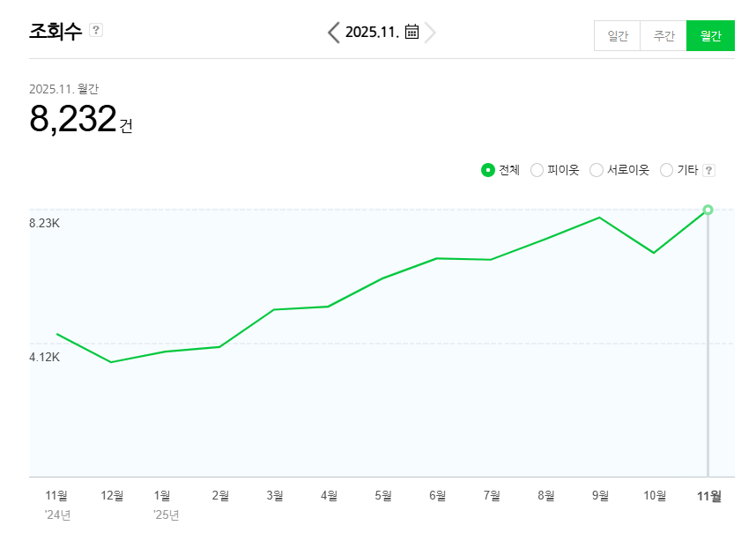Click the 2025.11. date label
This screenshot has height=533, width=756.
(372, 33)
